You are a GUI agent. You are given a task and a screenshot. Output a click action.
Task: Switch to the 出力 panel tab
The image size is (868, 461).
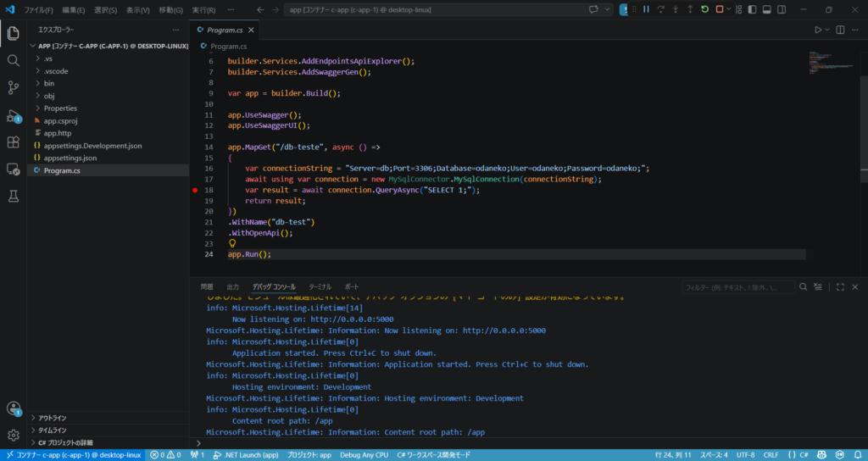[x=232, y=286]
